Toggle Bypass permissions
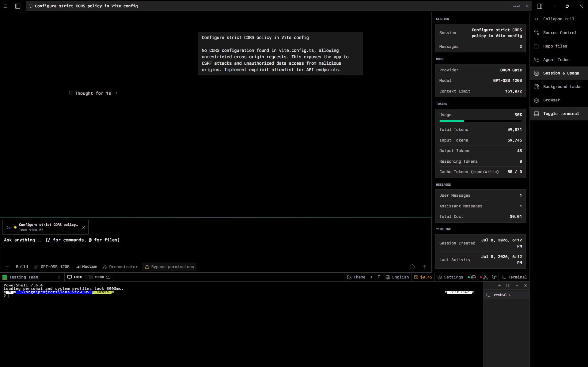This screenshot has height=367, width=588. point(169,267)
